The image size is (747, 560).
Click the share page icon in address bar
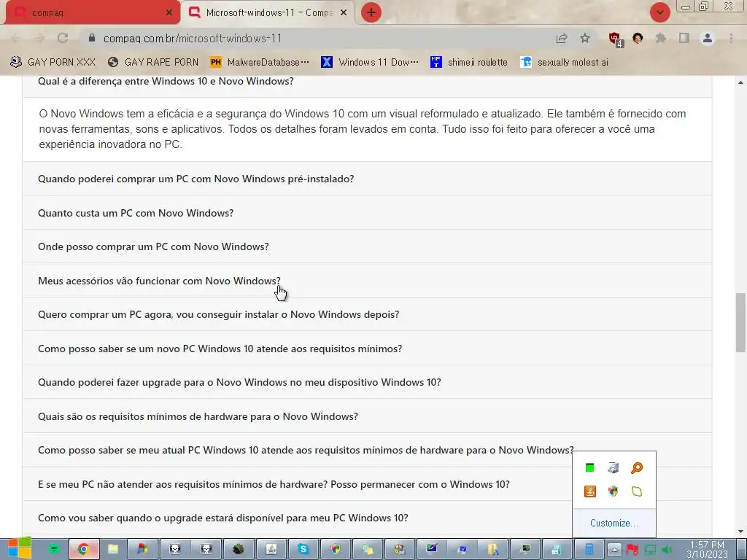562,39
